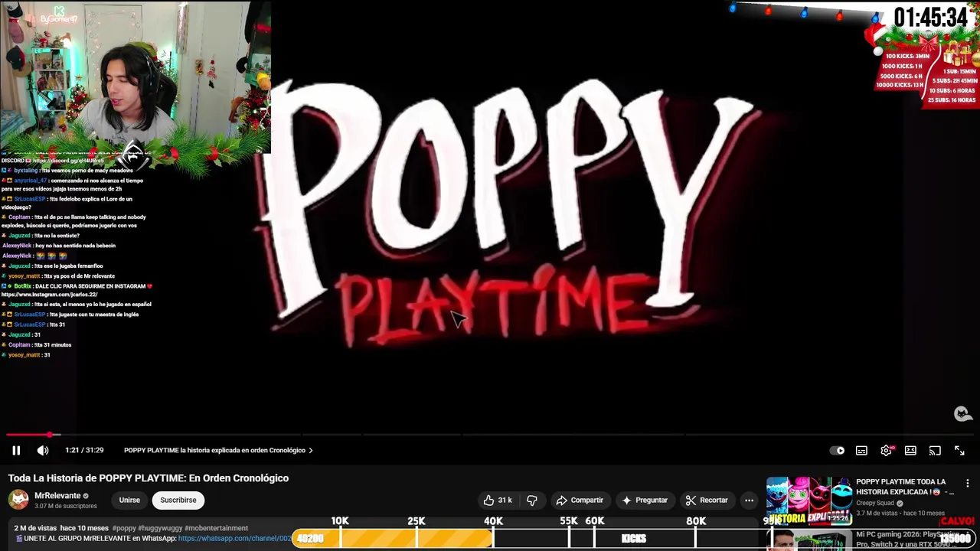Click the Recortar button

click(707, 500)
